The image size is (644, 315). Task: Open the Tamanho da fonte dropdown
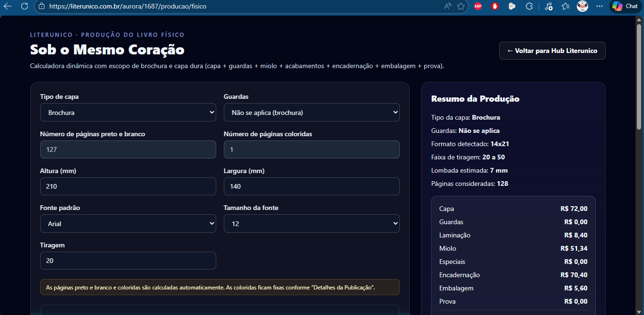(311, 224)
